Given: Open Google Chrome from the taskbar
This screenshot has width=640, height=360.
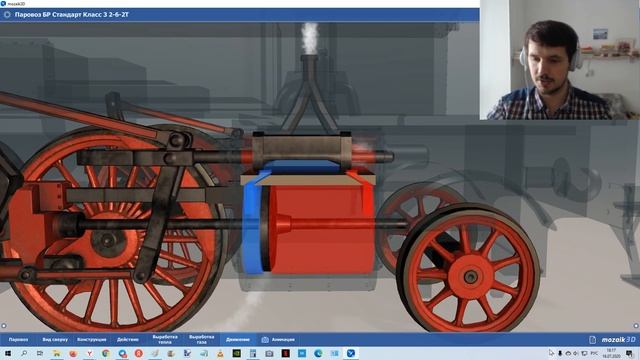Looking at the screenshot, I should [x=106, y=353].
